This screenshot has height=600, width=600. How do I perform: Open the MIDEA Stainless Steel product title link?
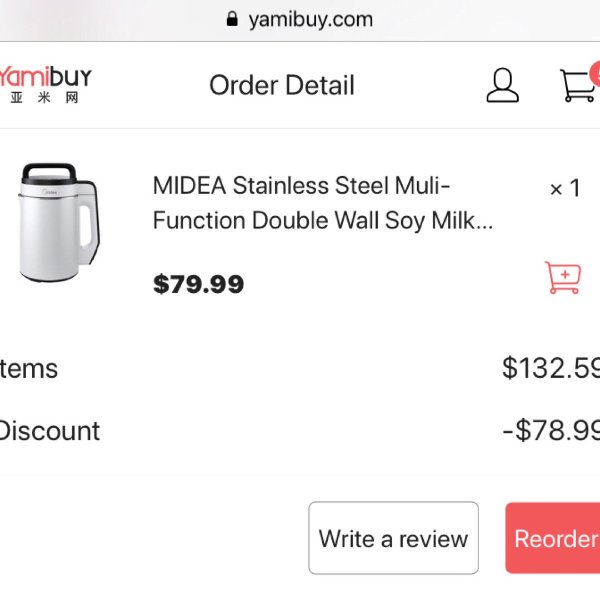coord(323,203)
